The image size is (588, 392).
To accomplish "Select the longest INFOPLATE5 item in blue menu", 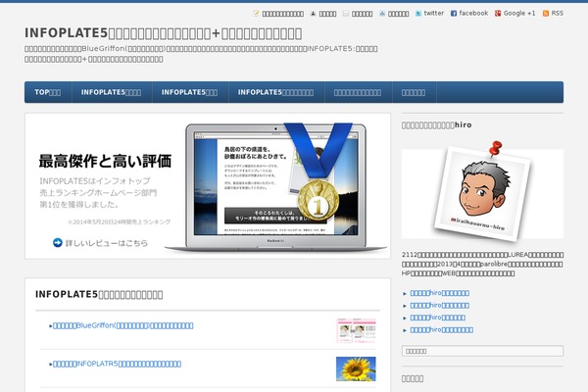I will 275,92.
